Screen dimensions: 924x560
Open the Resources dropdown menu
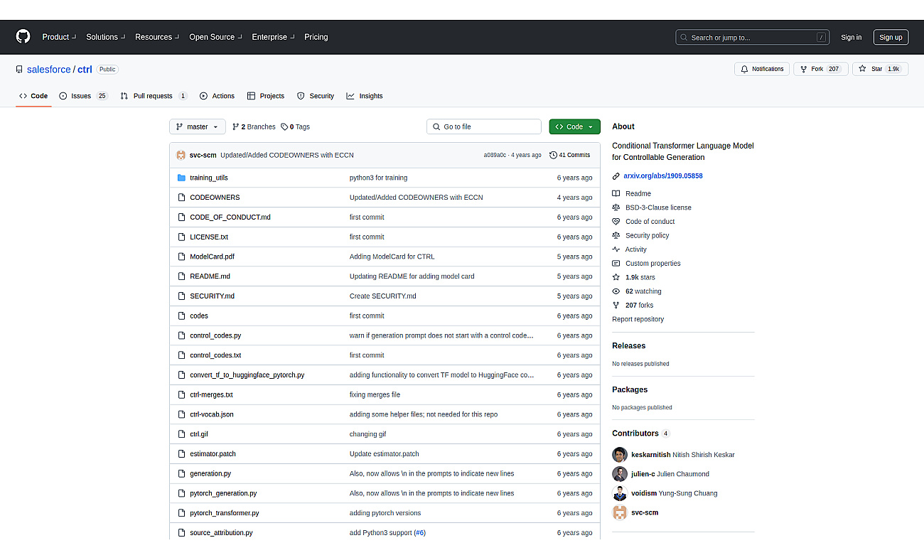157,37
